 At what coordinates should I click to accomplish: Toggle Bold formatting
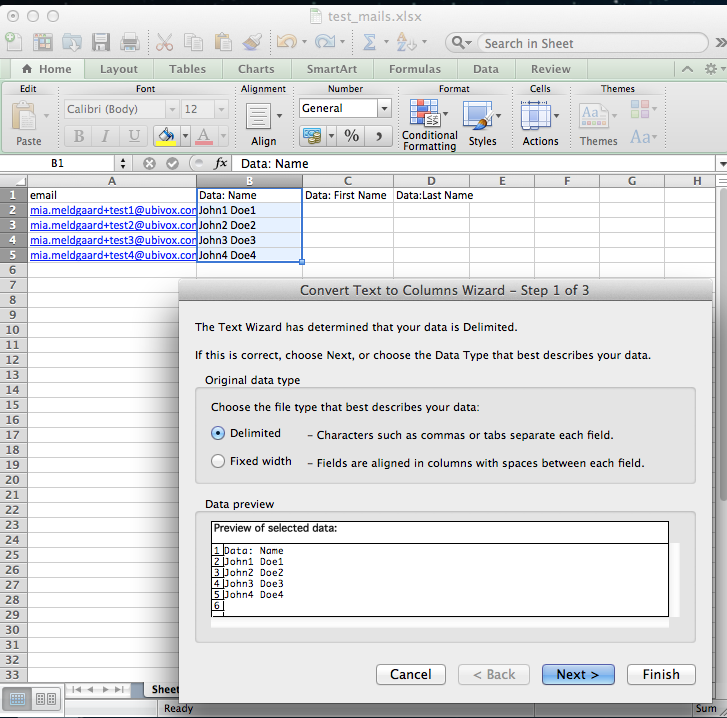[79, 136]
